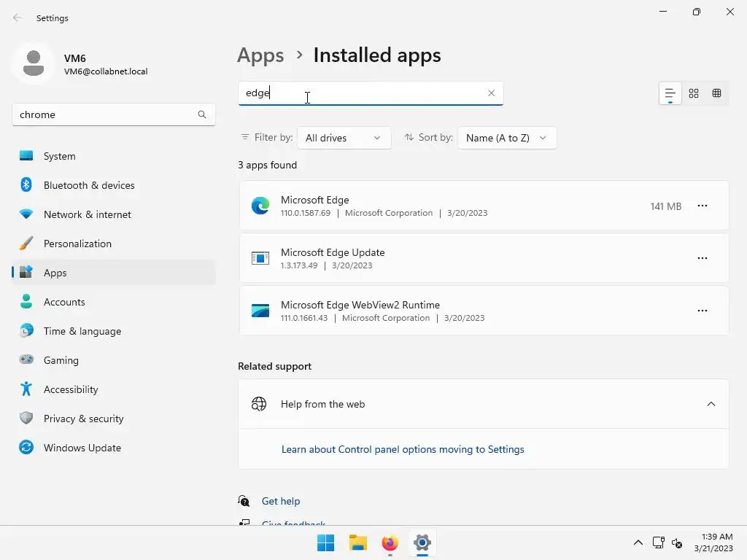747x560 pixels.
Task: Clear the edge app search text
Action: coord(491,93)
